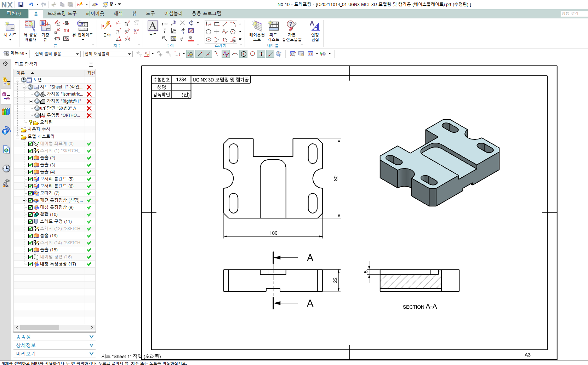Switch to the 어셈블리 tab
This screenshot has width=588, height=365.
click(x=173, y=13)
